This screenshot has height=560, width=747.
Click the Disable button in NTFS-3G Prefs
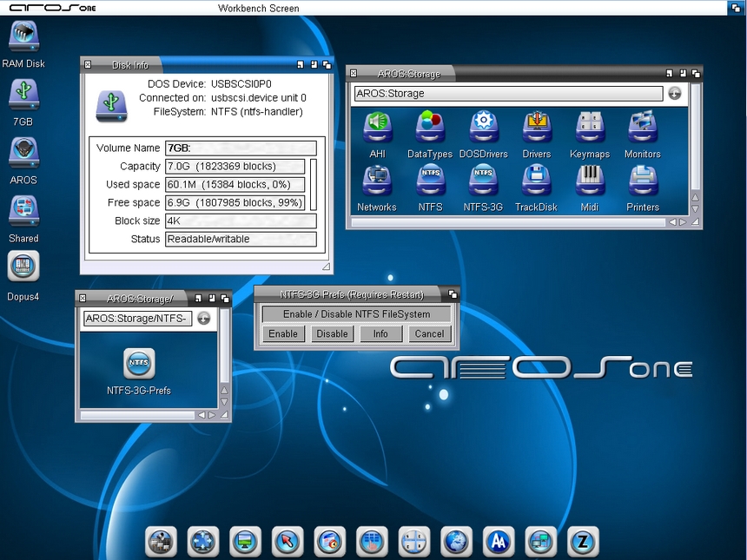click(x=332, y=333)
